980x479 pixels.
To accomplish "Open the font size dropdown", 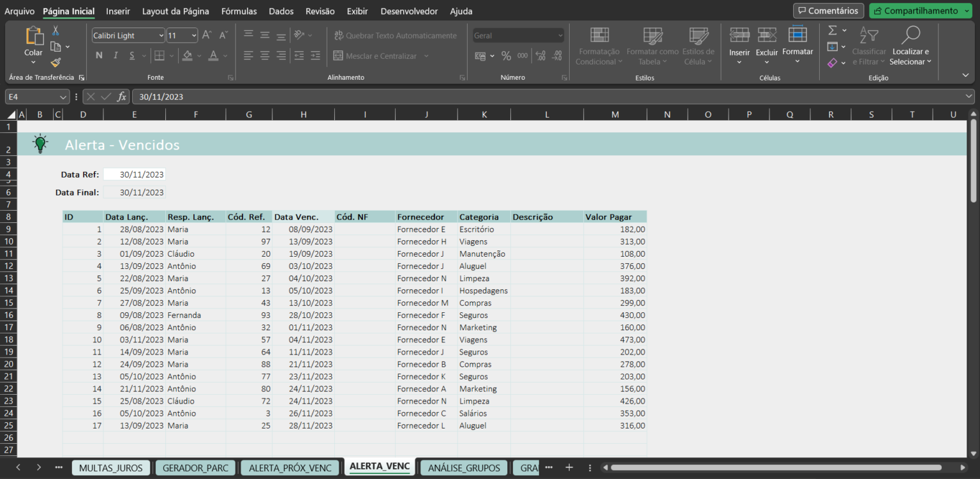I will point(193,35).
